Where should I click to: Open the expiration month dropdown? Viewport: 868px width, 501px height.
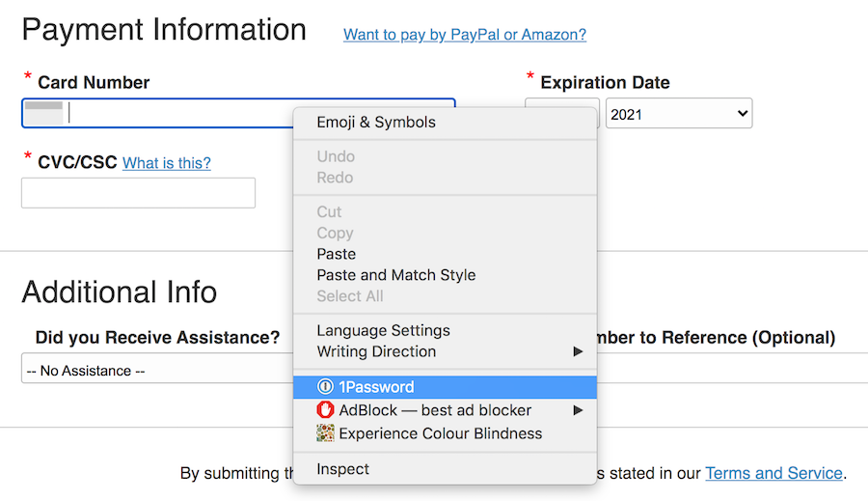561,114
